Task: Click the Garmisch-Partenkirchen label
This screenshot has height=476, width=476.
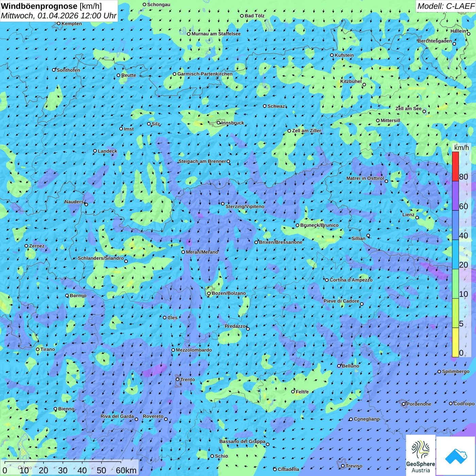Action: pyautogui.click(x=205, y=74)
